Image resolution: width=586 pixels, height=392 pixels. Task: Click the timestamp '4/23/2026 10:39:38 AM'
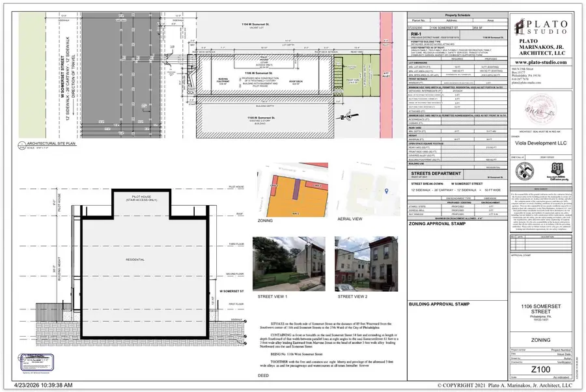click(44, 385)
